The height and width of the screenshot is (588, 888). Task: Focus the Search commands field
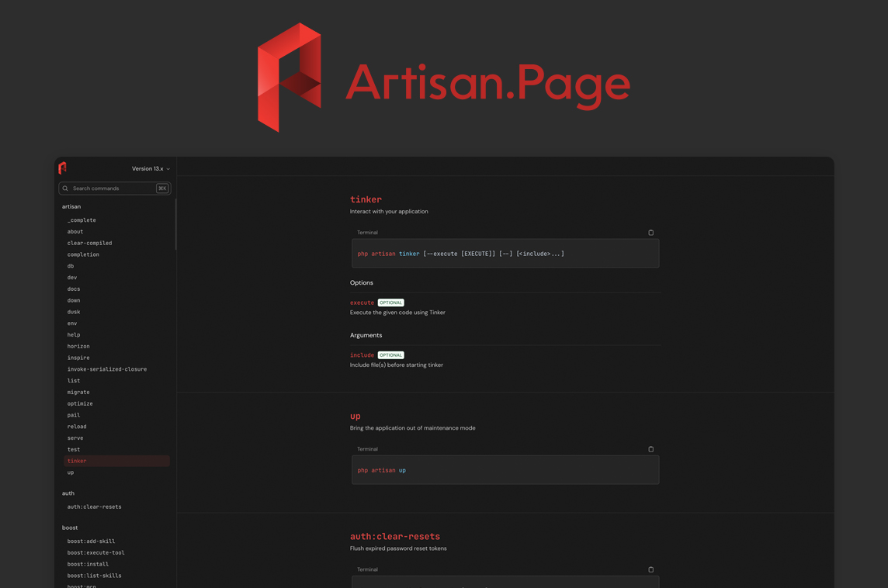click(114, 189)
